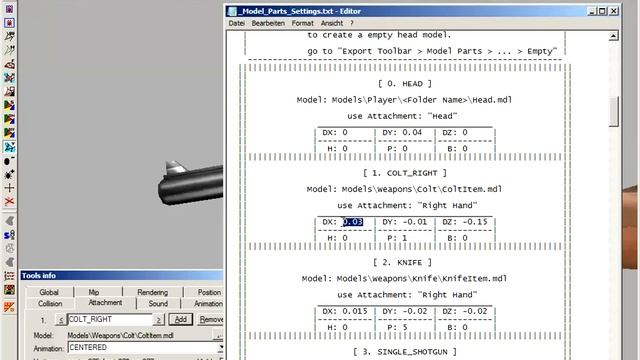Click the browse button beside the Model path
This screenshot has width=640, height=360.
tap(218, 336)
